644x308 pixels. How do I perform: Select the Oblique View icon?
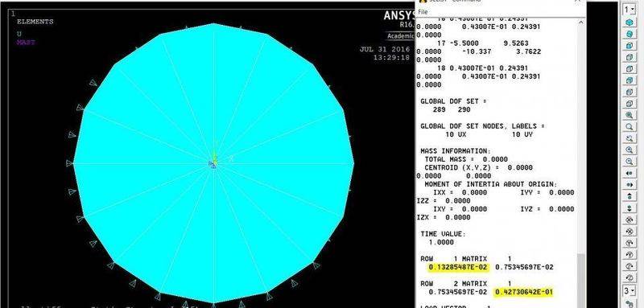click(x=630, y=34)
